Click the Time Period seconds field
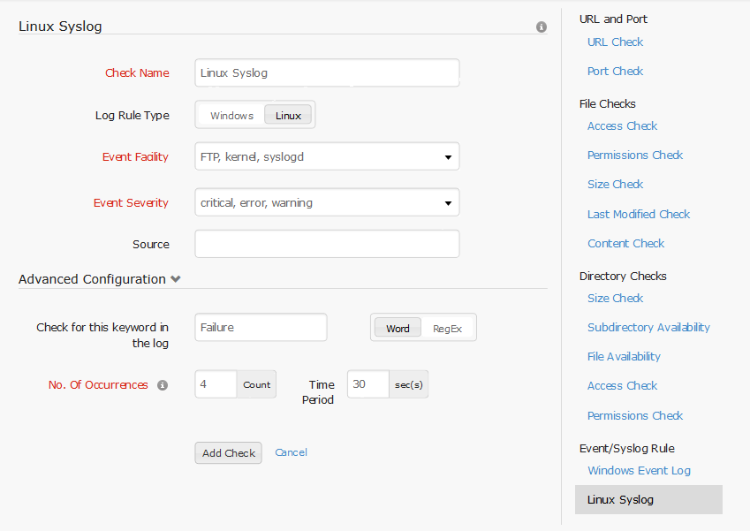Viewport: 750px width, 531px height. point(367,385)
